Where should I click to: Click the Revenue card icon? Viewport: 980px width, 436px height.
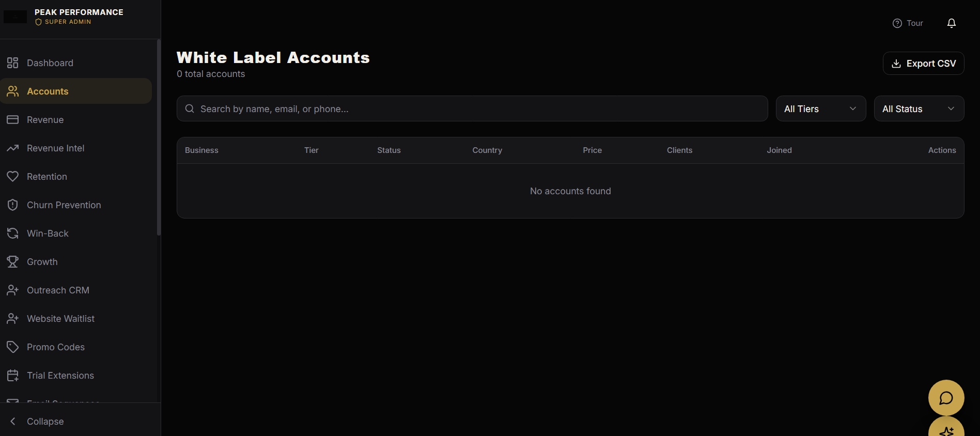(x=13, y=120)
